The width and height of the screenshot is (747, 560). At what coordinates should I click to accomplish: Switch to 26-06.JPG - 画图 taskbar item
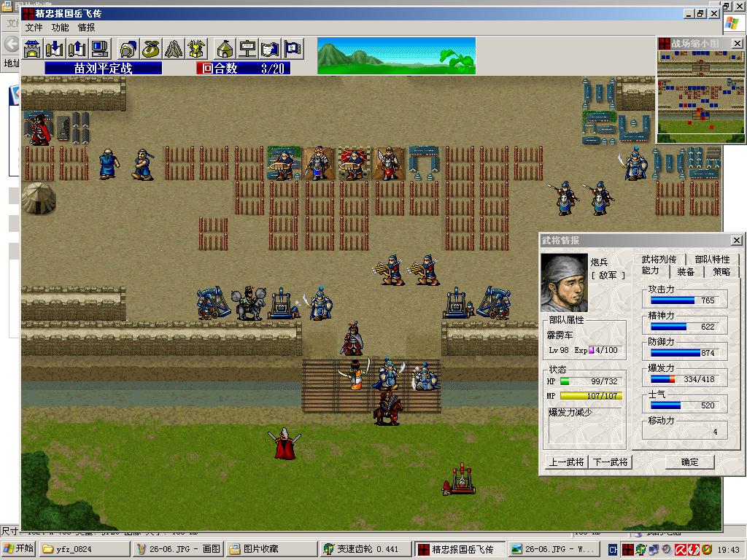178,549
